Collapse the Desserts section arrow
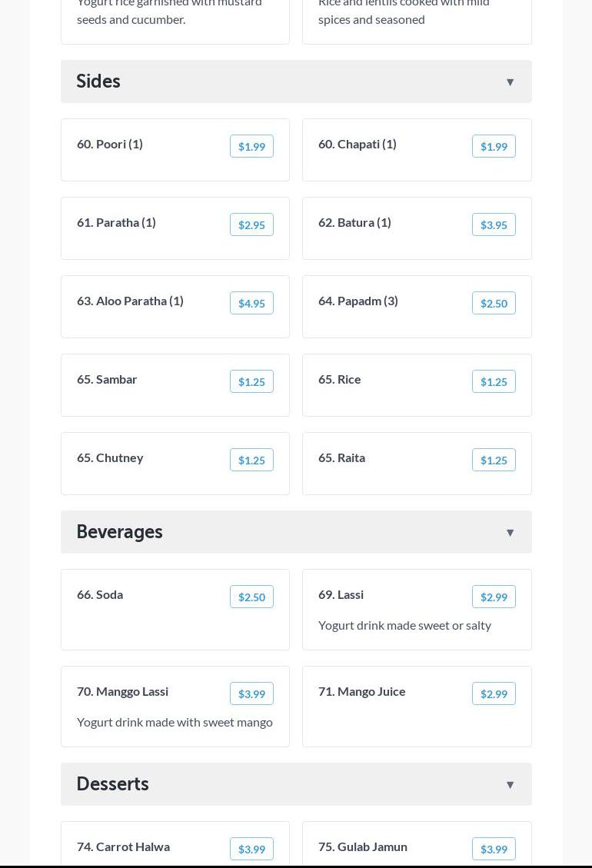592x868 pixels. tap(510, 785)
